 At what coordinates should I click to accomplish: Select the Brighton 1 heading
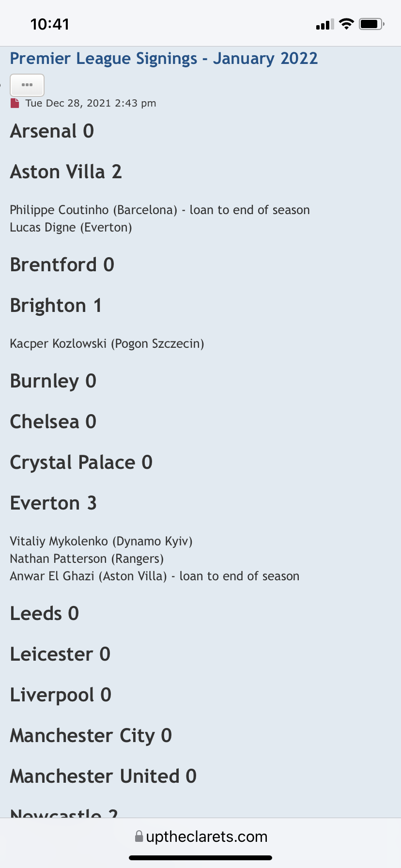pyautogui.click(x=56, y=306)
